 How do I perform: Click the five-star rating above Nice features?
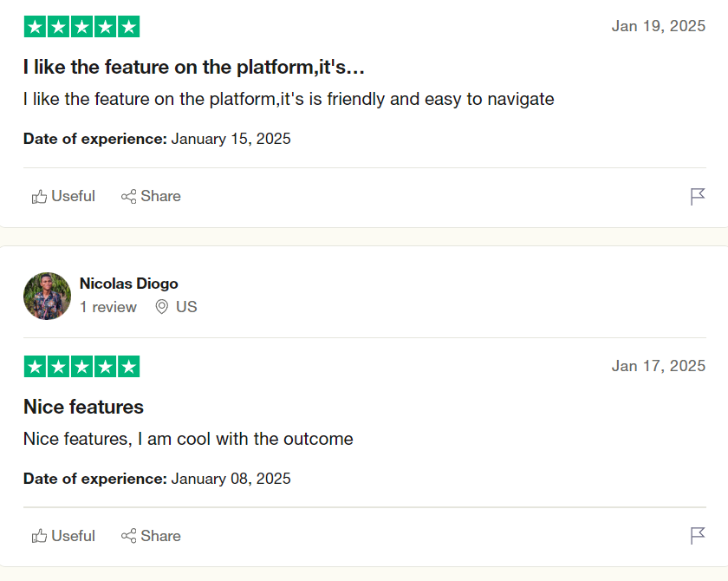(x=81, y=367)
